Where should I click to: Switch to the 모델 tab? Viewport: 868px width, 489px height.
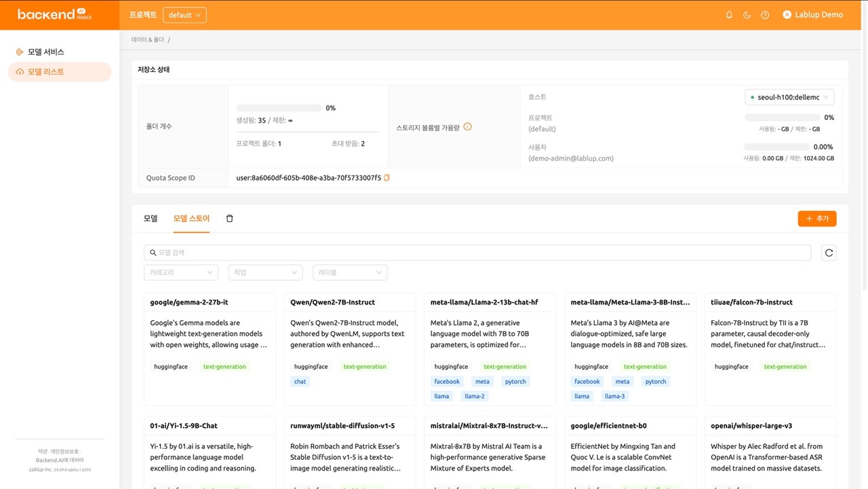tap(151, 218)
